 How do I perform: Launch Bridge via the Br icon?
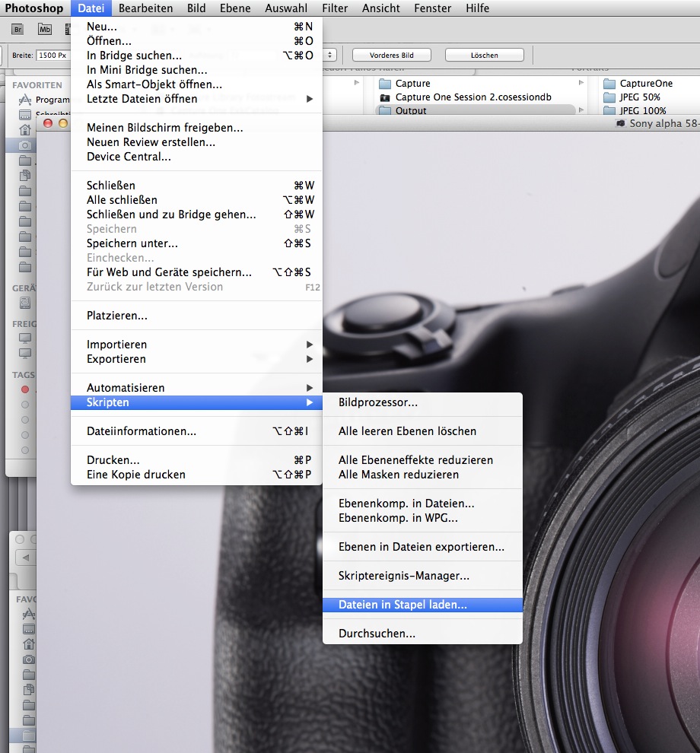[x=18, y=30]
